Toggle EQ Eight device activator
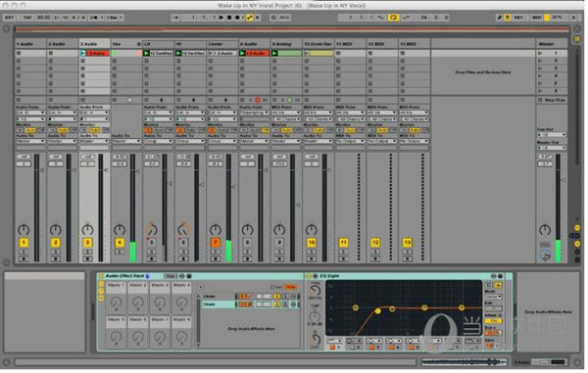Viewport: 588px width, 373px height. coord(309,276)
